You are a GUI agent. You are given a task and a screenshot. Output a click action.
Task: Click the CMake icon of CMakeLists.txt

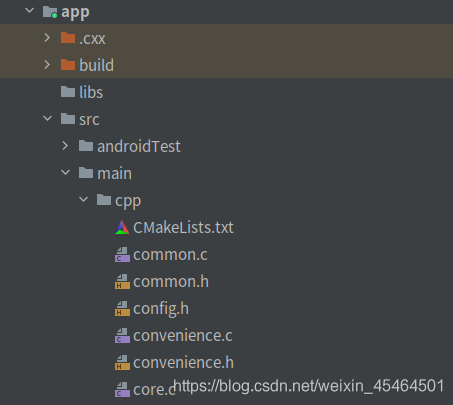(x=122, y=227)
